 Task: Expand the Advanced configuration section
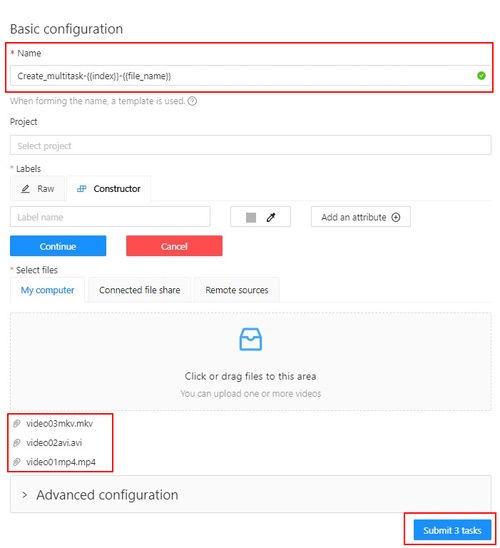coord(251,495)
